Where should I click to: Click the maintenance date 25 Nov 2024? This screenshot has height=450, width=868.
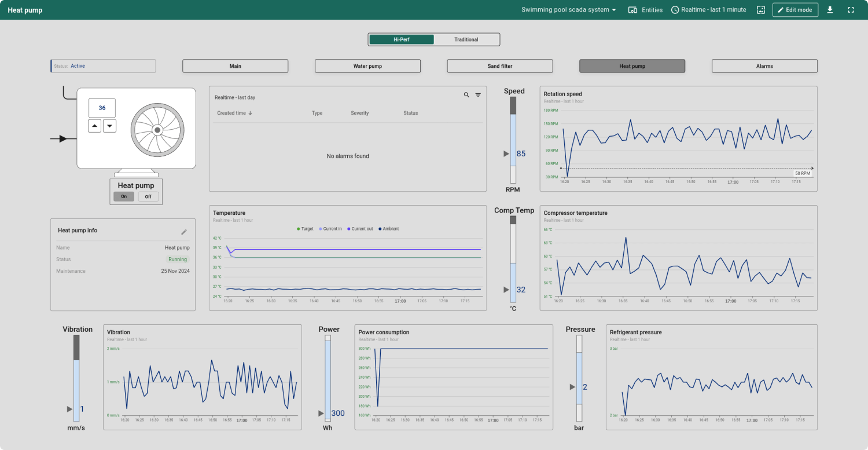pos(175,271)
